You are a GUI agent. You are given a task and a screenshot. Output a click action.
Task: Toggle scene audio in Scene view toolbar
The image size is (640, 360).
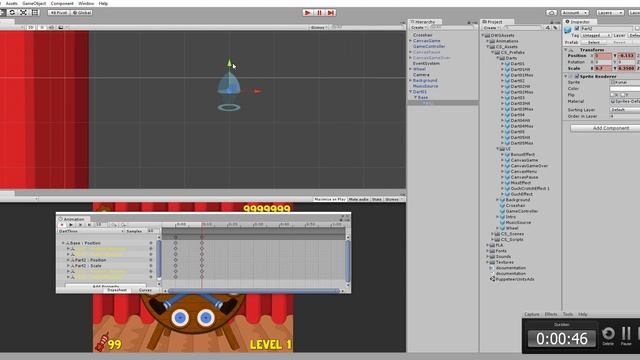tap(51, 27)
